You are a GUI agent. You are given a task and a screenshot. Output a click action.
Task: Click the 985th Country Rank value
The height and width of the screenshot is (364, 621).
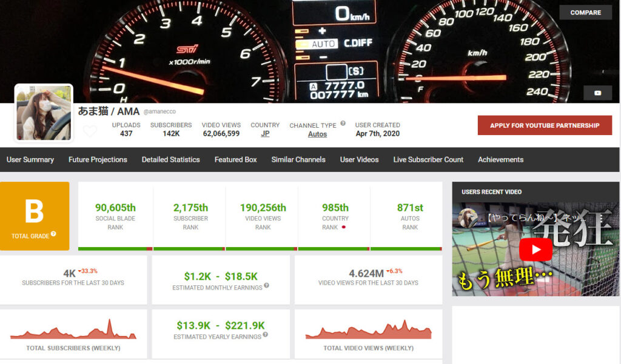point(335,208)
